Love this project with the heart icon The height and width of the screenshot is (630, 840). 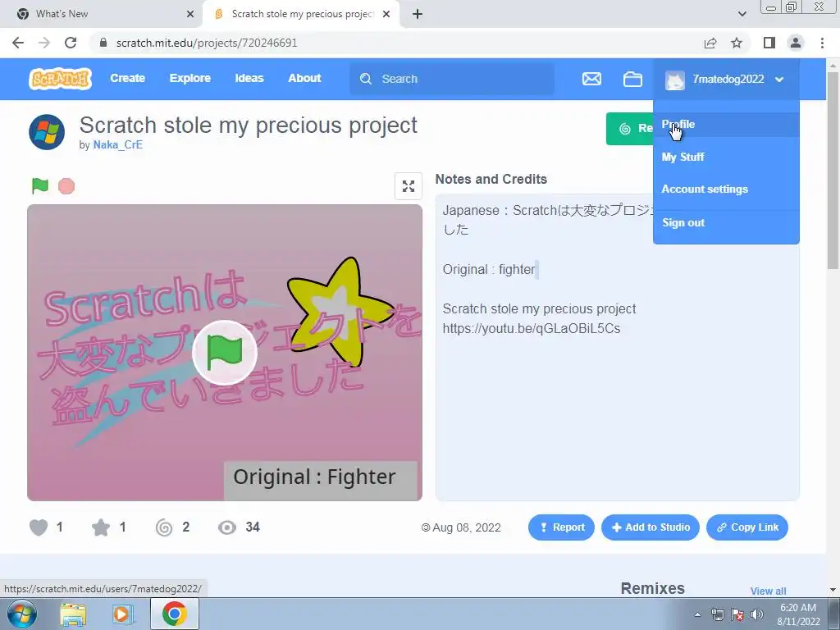39,527
